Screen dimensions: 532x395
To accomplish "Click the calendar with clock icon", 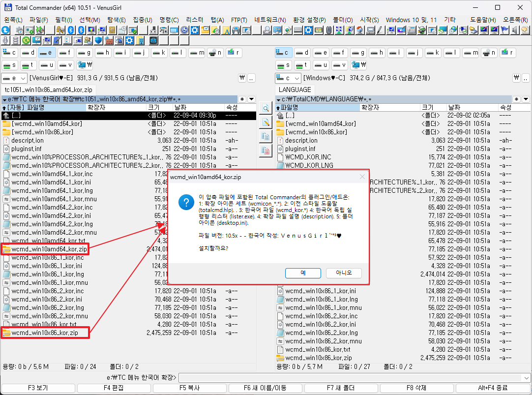I will point(122,30).
